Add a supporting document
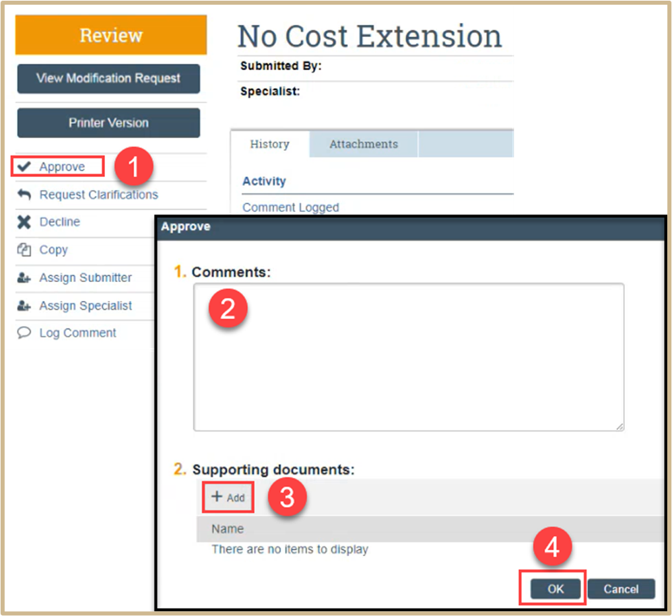The width and height of the screenshot is (672, 616). pos(228,497)
